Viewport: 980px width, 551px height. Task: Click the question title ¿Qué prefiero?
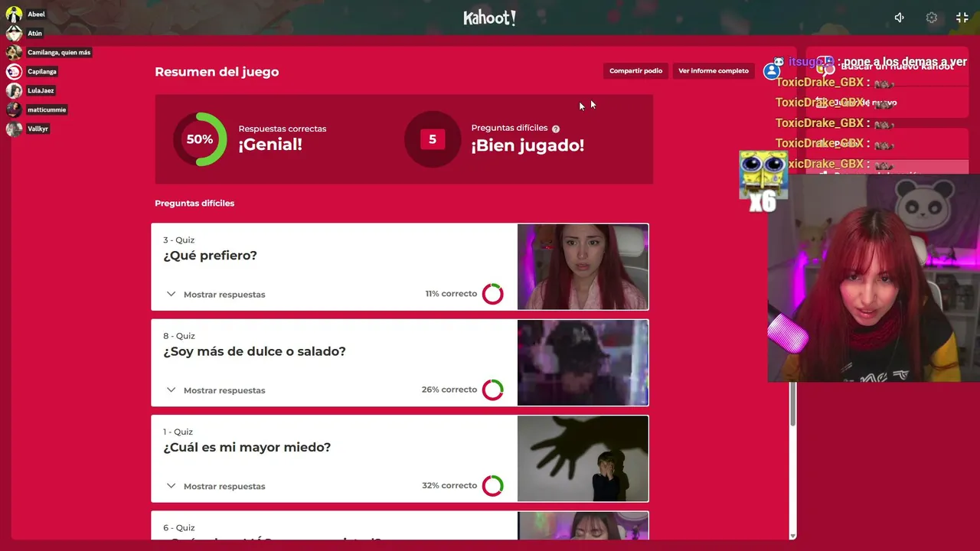click(210, 256)
